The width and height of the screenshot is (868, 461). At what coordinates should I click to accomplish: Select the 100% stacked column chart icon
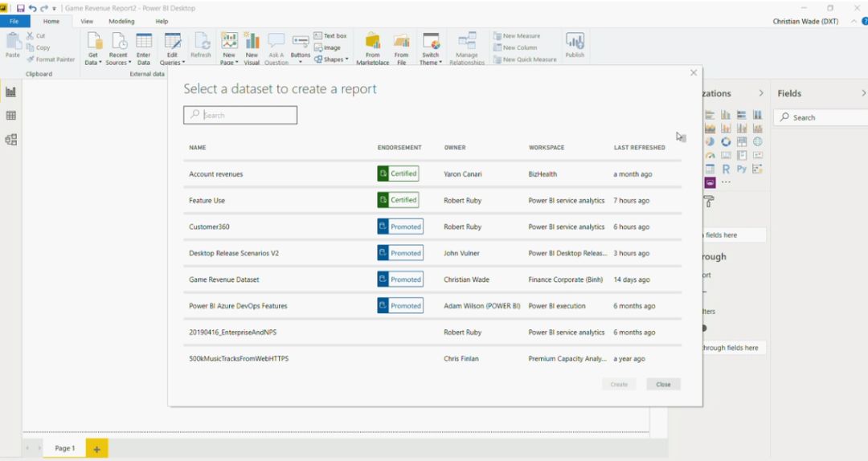coord(757,115)
